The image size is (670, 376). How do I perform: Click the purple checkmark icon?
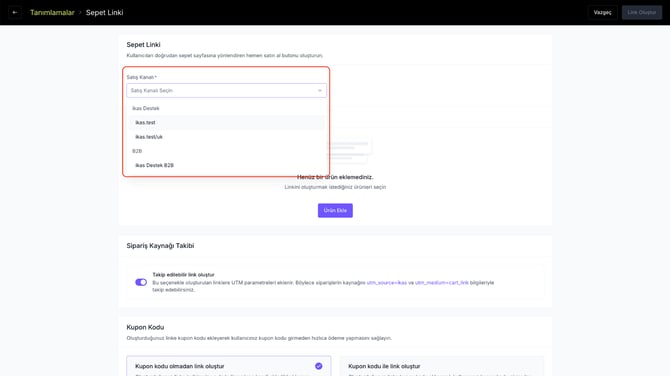pyautogui.click(x=318, y=366)
